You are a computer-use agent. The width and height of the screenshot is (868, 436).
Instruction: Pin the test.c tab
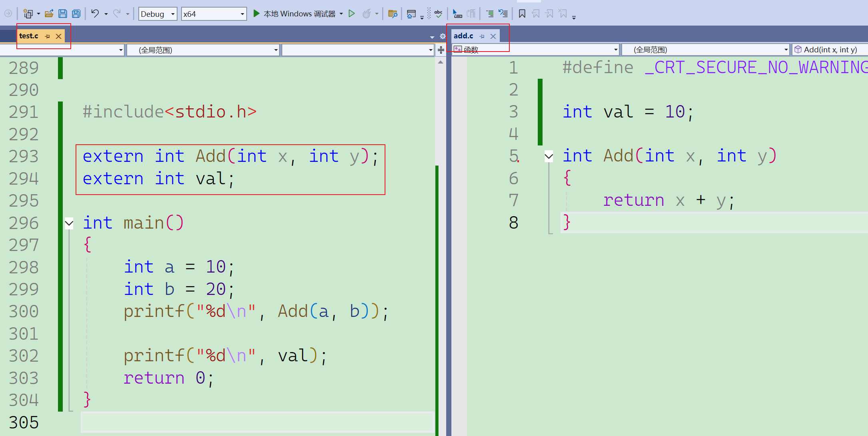pyautogui.click(x=48, y=36)
